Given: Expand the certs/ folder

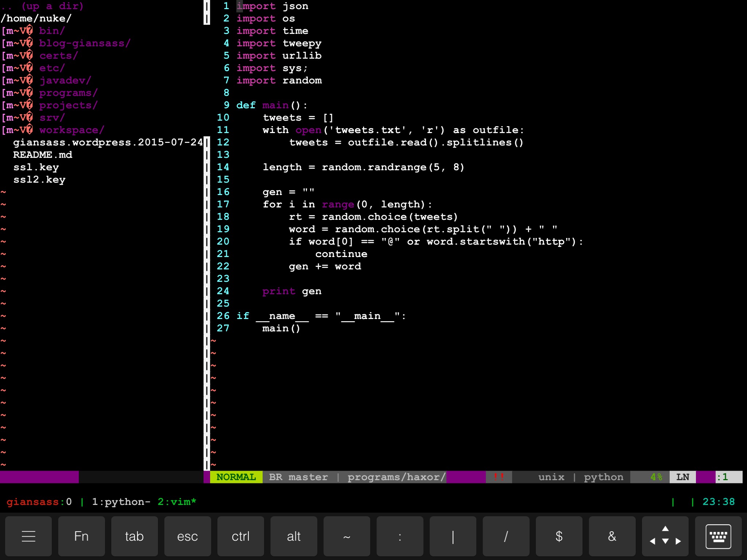Looking at the screenshot, I should 58,56.
